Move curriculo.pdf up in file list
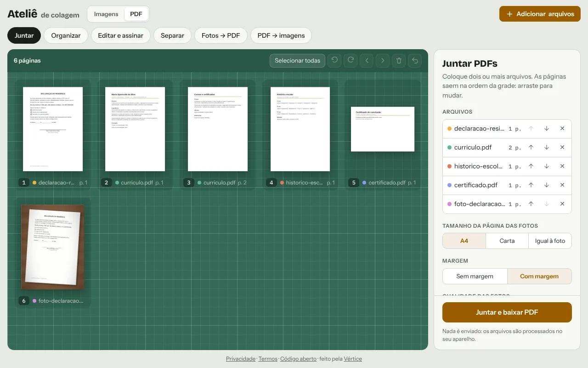Image resolution: width=588 pixels, height=368 pixels. 531,147
